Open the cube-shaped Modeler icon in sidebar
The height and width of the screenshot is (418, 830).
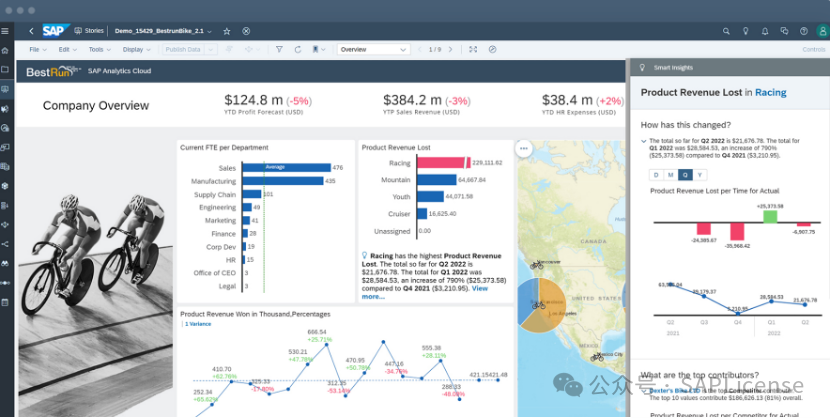coord(5,186)
